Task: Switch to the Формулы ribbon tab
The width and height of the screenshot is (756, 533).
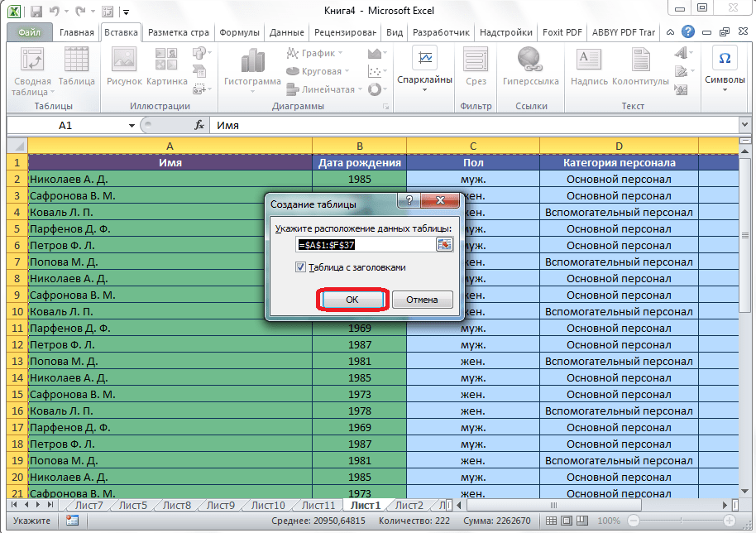Action: point(241,32)
